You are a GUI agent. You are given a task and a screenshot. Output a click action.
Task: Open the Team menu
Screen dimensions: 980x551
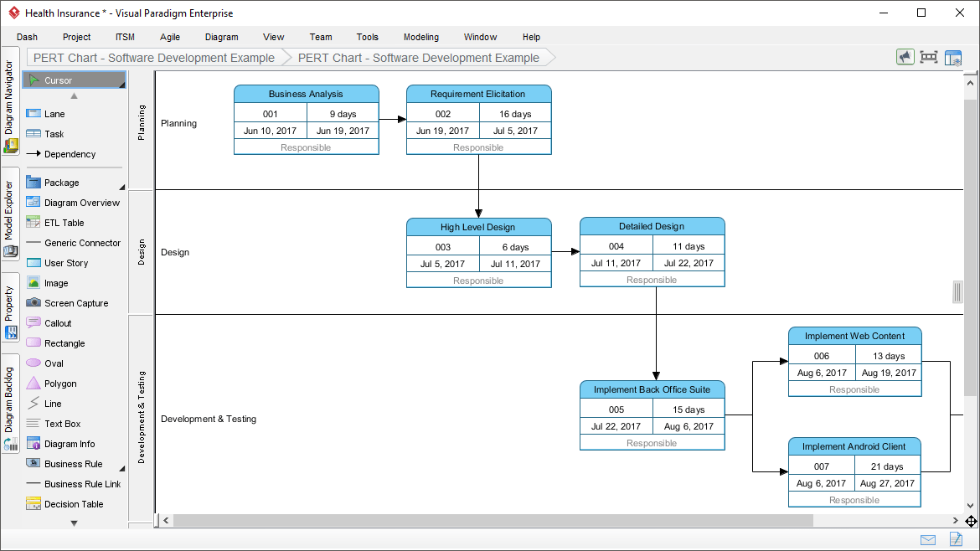321,37
